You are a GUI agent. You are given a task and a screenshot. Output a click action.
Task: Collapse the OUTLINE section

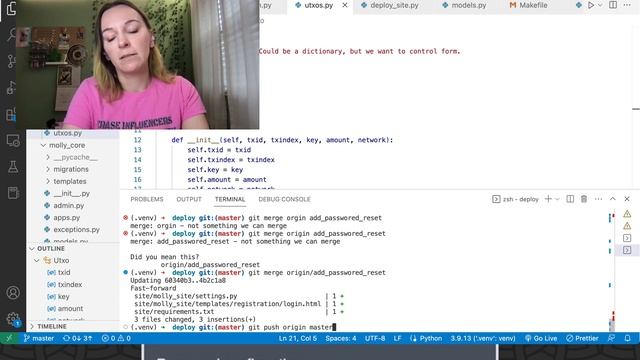point(73,249)
